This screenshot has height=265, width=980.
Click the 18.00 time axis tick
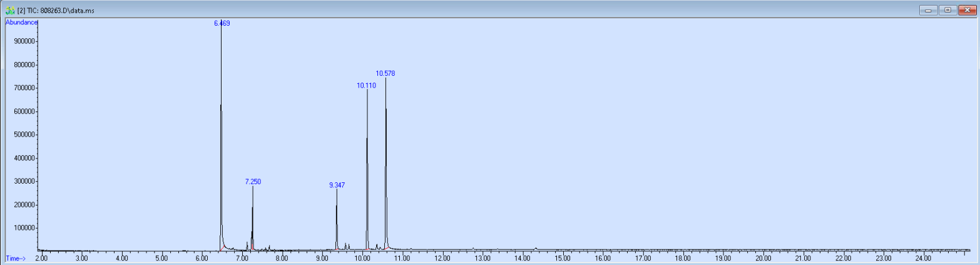(683, 258)
